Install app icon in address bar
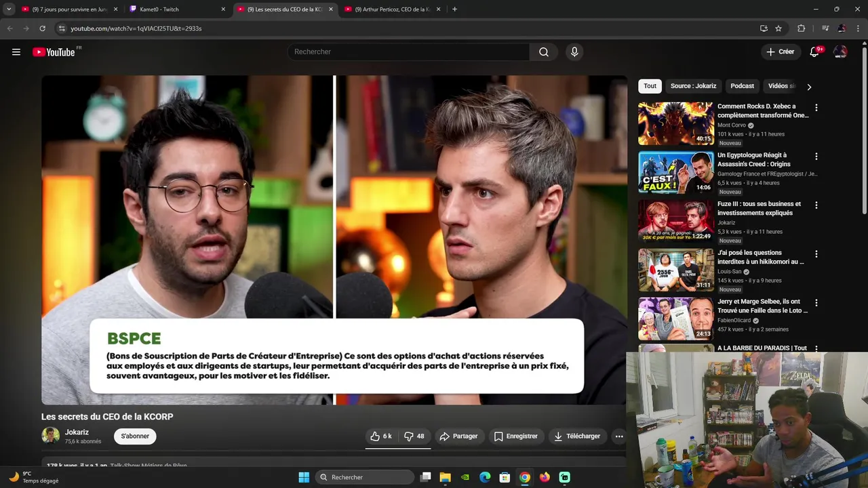The image size is (868, 488). [x=764, y=28]
